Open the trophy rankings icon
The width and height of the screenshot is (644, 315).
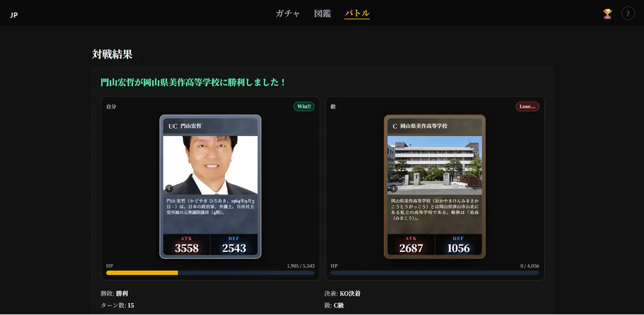(x=607, y=14)
